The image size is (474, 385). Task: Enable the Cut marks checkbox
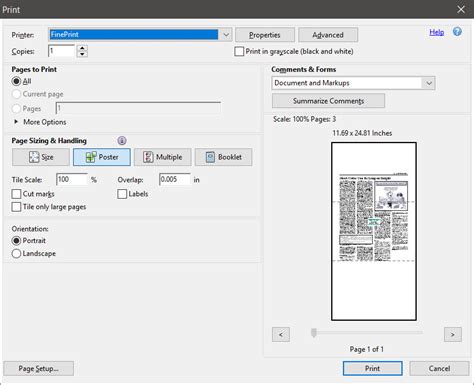16,194
